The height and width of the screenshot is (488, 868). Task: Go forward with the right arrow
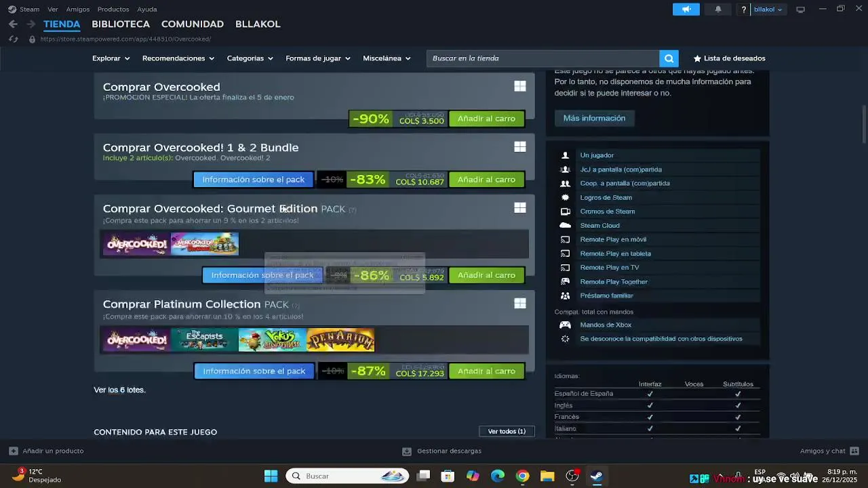coord(31,24)
